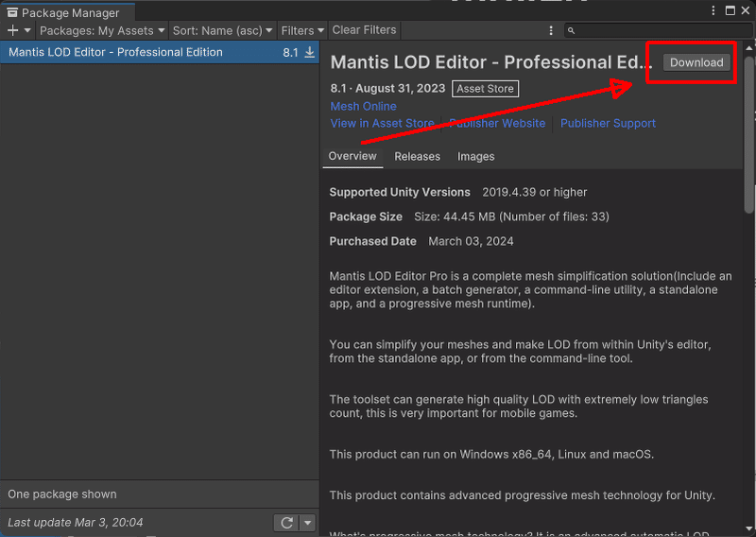
Task: Open the add package dropdown arrow
Action: pos(27,30)
